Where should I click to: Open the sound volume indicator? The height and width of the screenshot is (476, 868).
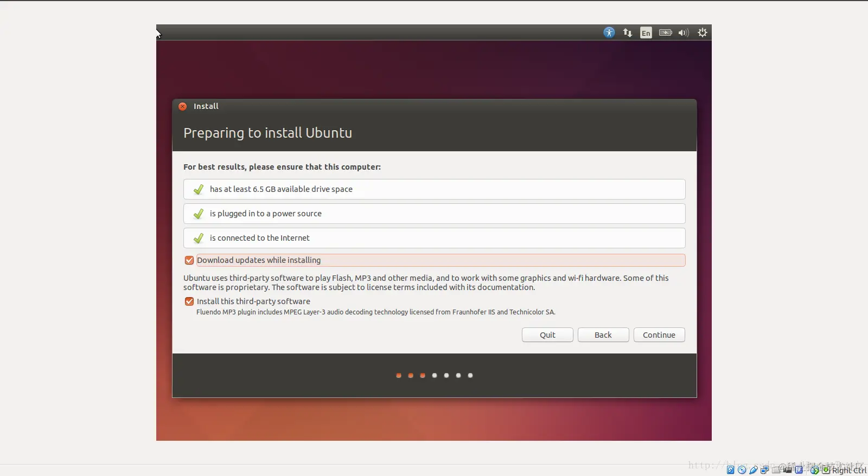[x=684, y=33]
